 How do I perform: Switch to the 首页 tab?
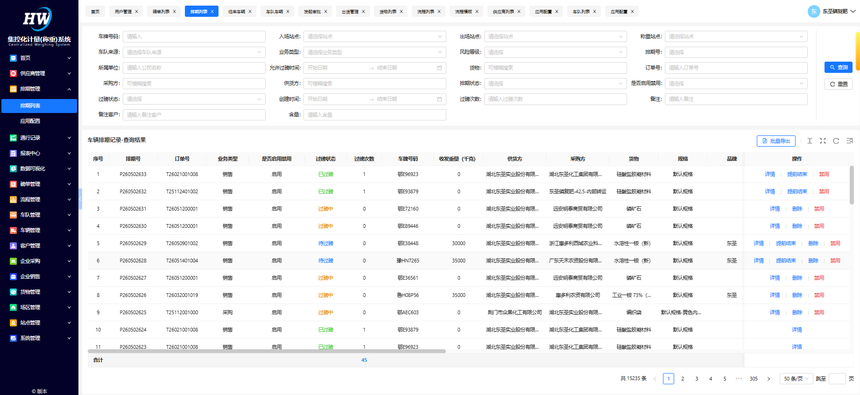pos(95,11)
